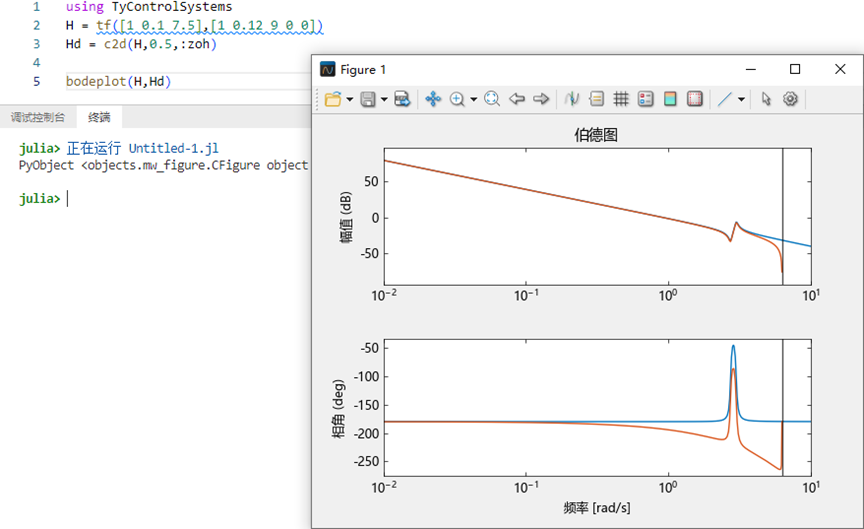
Task: Expand dropdown arrow next to open-folder icon
Action: pyautogui.click(x=350, y=100)
